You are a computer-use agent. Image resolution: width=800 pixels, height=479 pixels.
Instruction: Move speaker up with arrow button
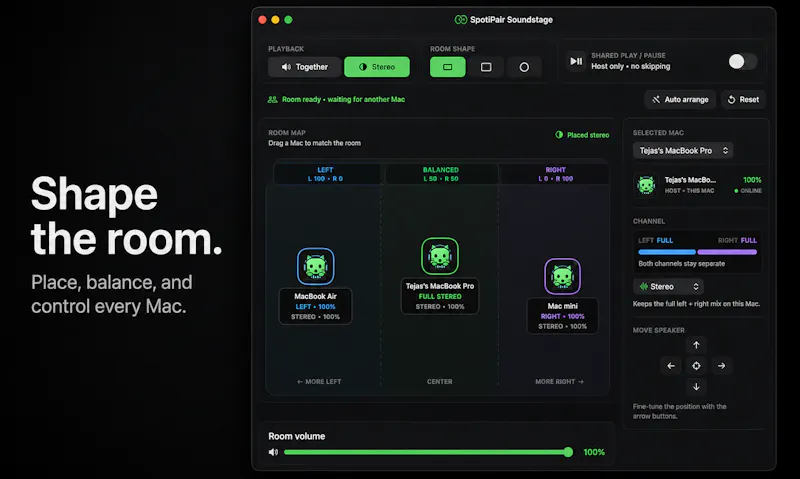coord(696,345)
